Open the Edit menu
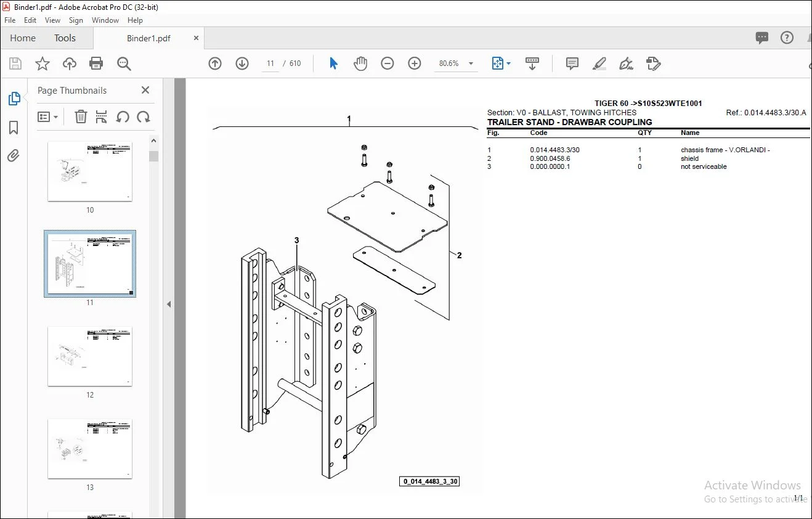Viewport: 812px width, 519px height. click(30, 20)
